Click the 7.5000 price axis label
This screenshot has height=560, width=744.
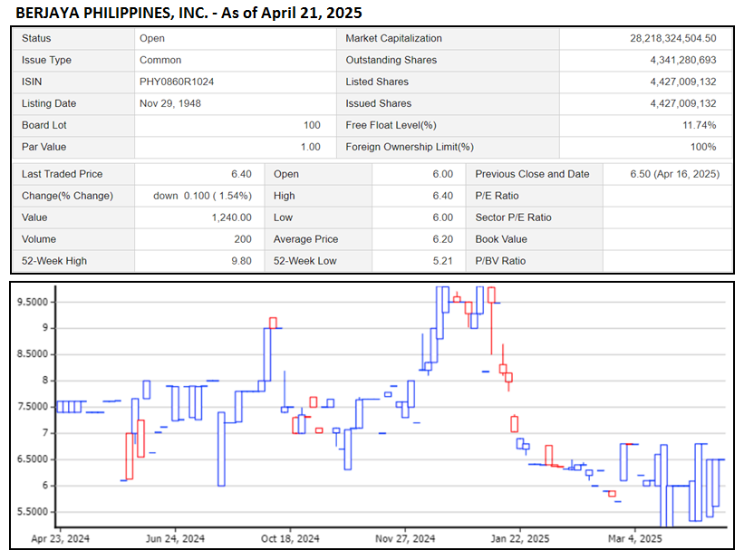[33, 407]
